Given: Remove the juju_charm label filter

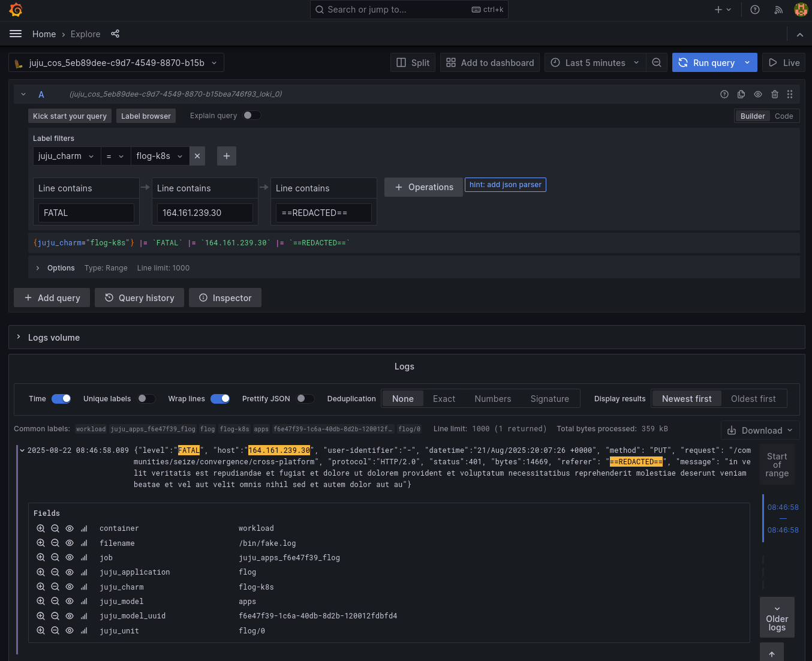Looking at the screenshot, I should (x=197, y=156).
